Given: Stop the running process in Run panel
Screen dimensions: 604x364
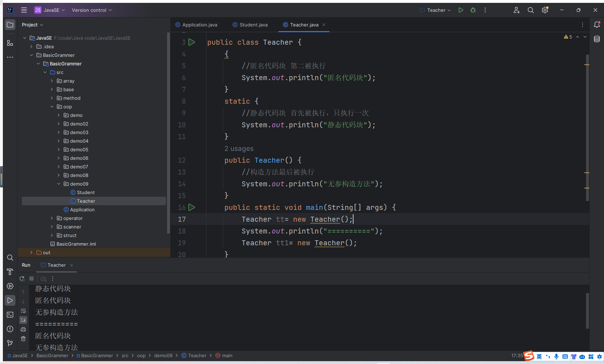Looking at the screenshot, I should coord(31,279).
